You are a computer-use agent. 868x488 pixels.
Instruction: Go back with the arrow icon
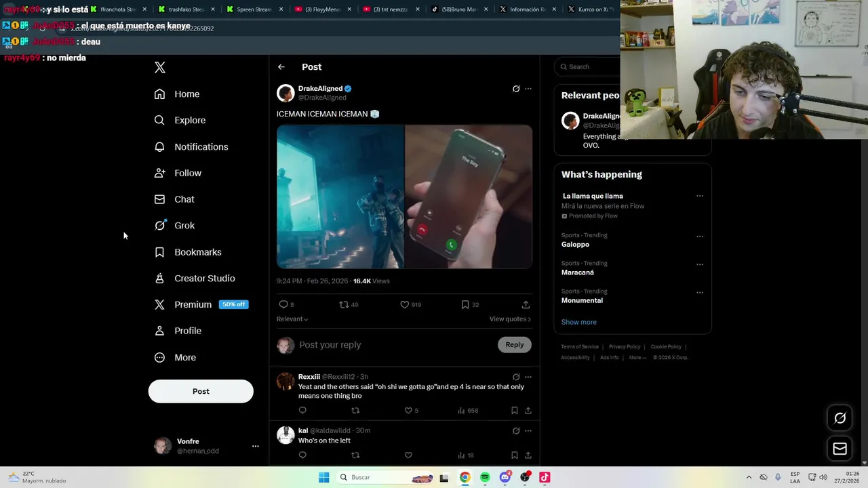click(x=281, y=67)
